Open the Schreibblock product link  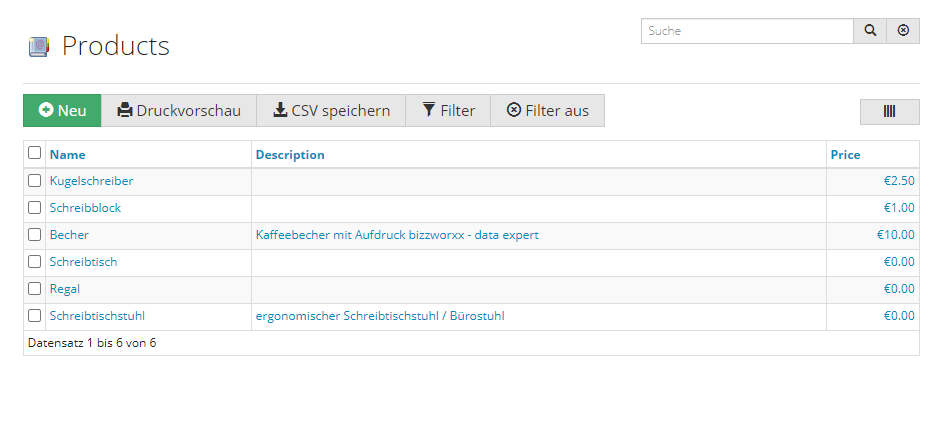click(x=85, y=208)
